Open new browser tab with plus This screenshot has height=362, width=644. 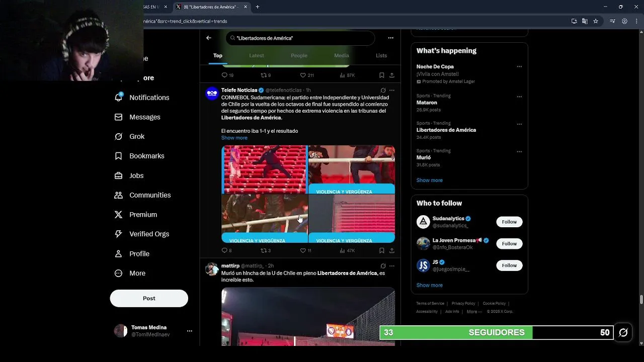click(258, 7)
